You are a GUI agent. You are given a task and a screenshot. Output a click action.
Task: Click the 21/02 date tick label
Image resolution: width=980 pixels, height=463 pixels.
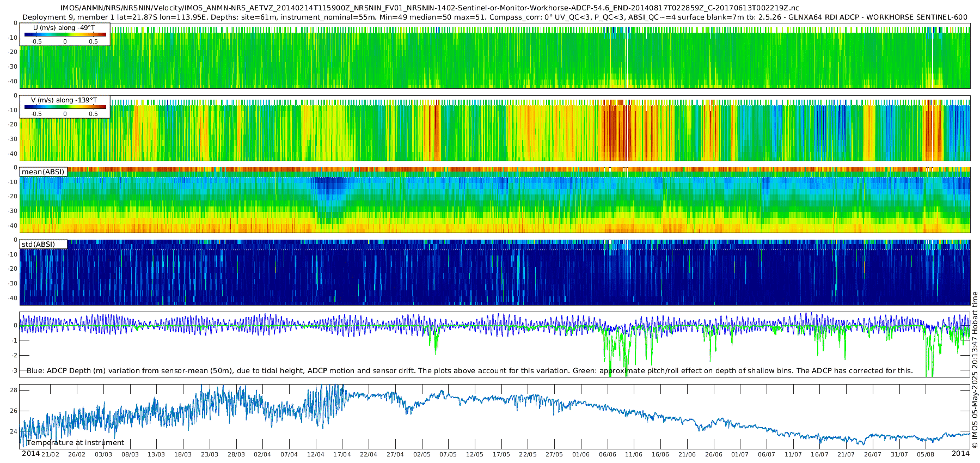click(50, 454)
